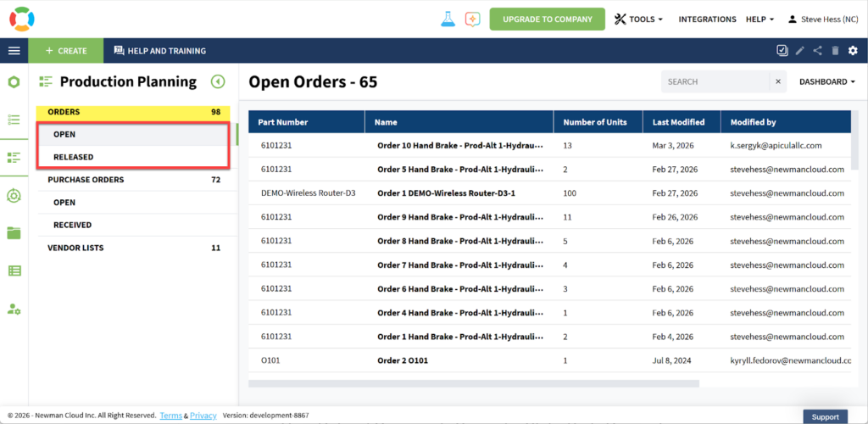Click the share icon in toolbar
The width and height of the screenshot is (868, 424).
[817, 51]
